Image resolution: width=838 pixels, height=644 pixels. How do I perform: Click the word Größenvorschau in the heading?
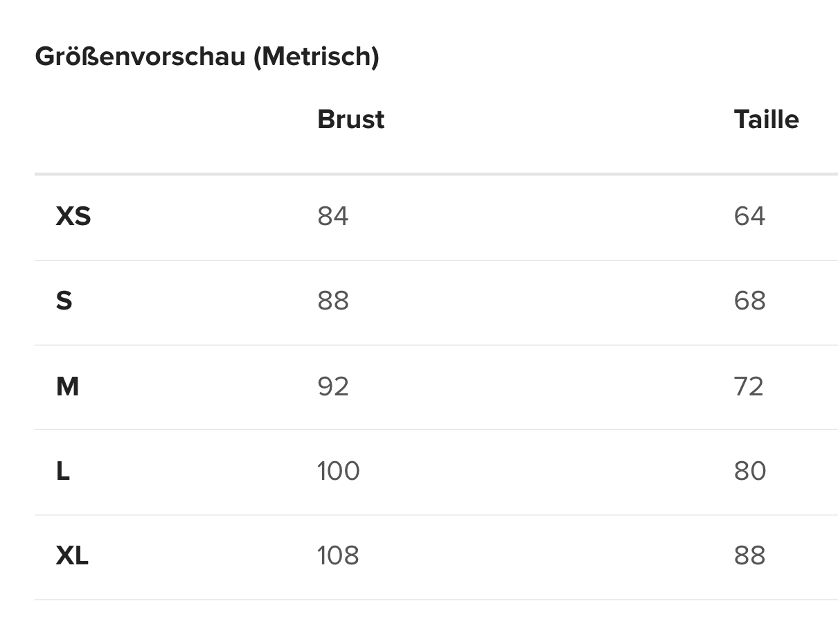coord(140,57)
